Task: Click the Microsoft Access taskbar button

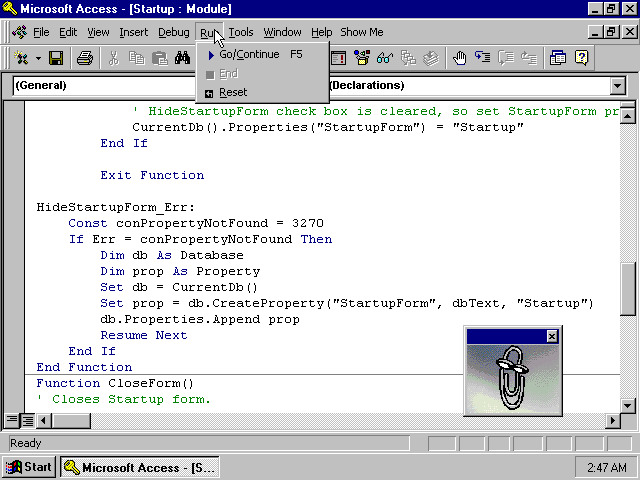Action: 140,467
